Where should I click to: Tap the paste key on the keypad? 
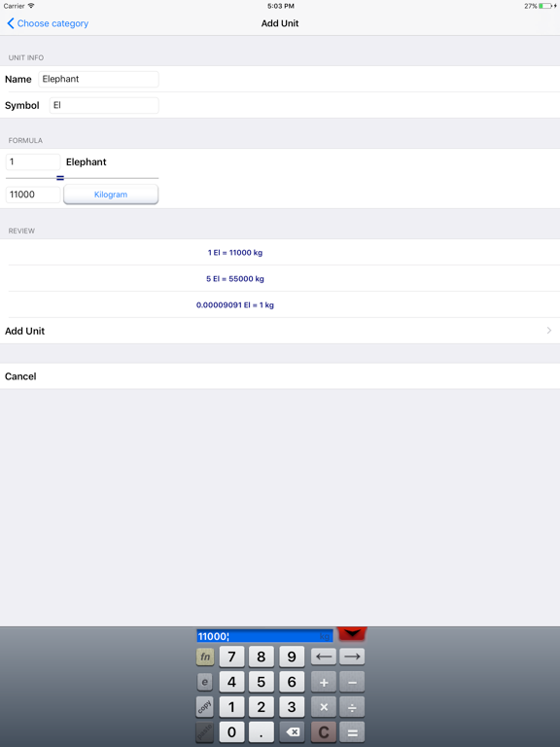point(205,731)
